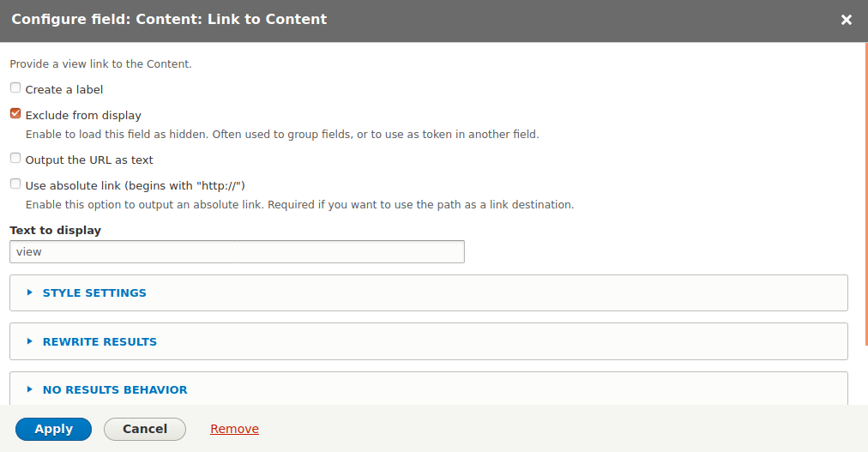Click the "Output the URL as text" label
This screenshot has height=452, width=868.
click(x=89, y=160)
